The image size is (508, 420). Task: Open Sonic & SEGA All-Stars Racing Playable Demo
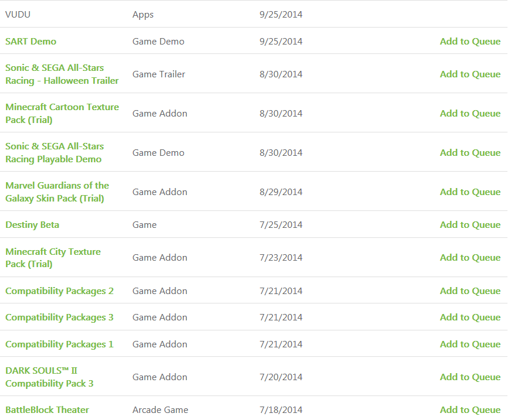[54, 153]
